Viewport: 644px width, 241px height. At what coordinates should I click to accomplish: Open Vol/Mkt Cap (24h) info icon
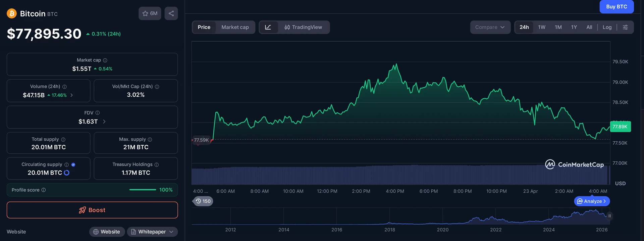157,87
